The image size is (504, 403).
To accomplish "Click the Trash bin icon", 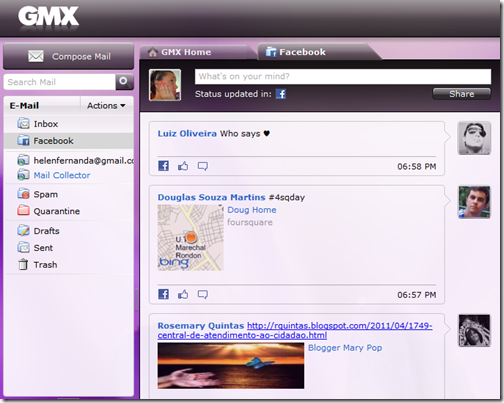I will pyautogui.click(x=23, y=265).
